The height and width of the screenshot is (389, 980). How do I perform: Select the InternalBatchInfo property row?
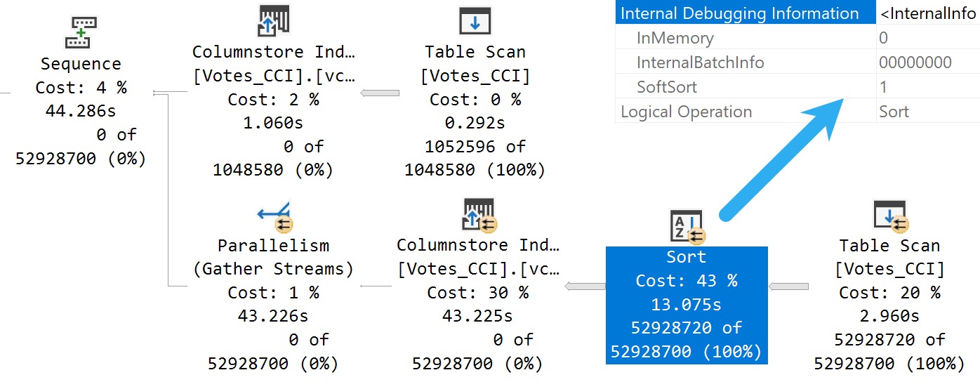click(797, 62)
